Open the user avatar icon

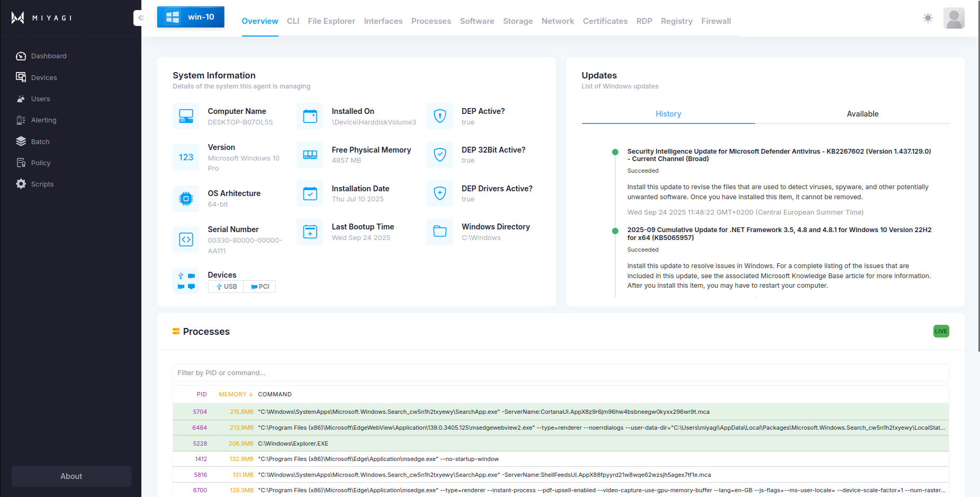click(x=954, y=19)
